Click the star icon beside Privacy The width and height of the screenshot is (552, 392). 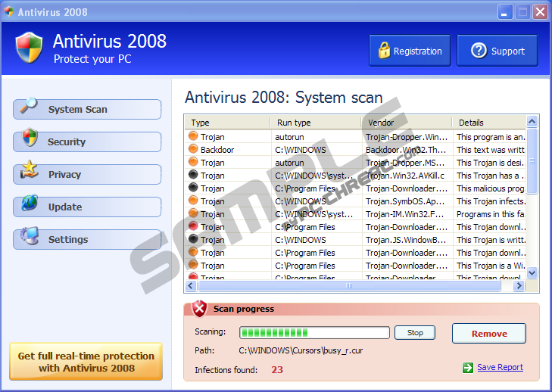[30, 170]
